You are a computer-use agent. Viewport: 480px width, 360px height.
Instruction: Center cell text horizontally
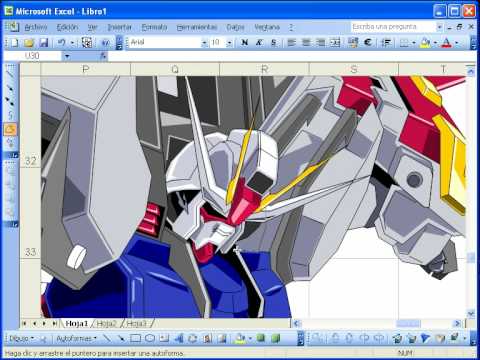click(306, 42)
